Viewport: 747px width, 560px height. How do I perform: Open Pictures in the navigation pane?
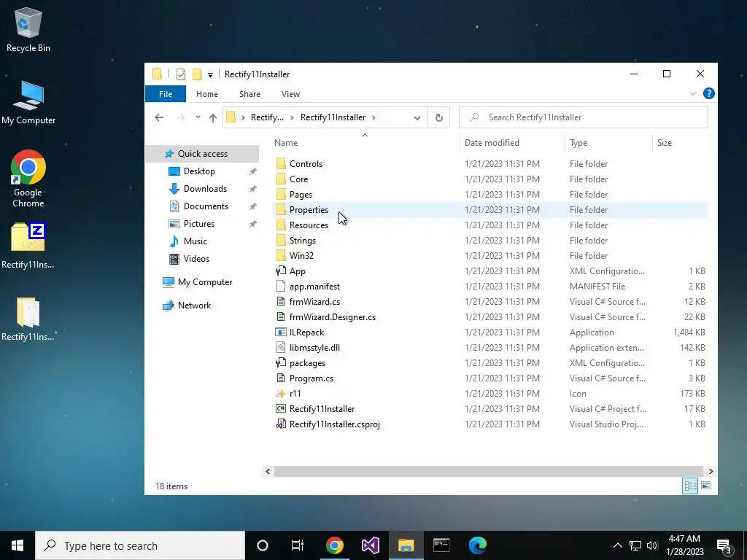[x=198, y=223]
